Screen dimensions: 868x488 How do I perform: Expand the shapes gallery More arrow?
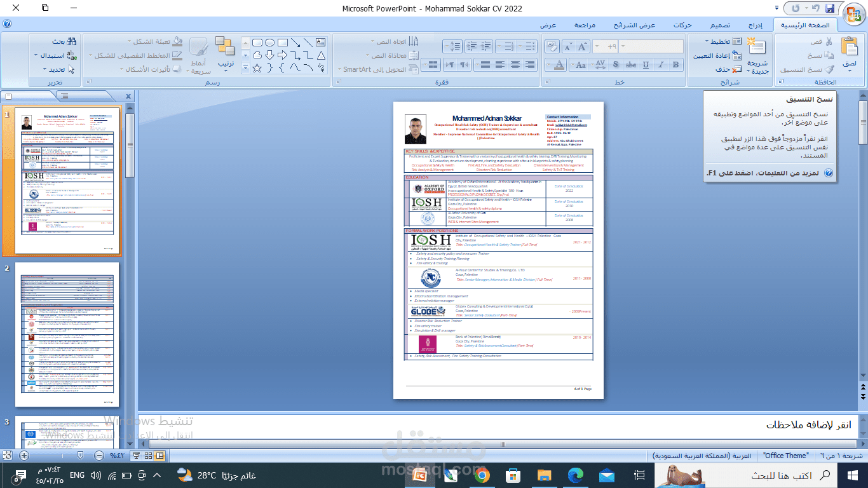[245, 68]
